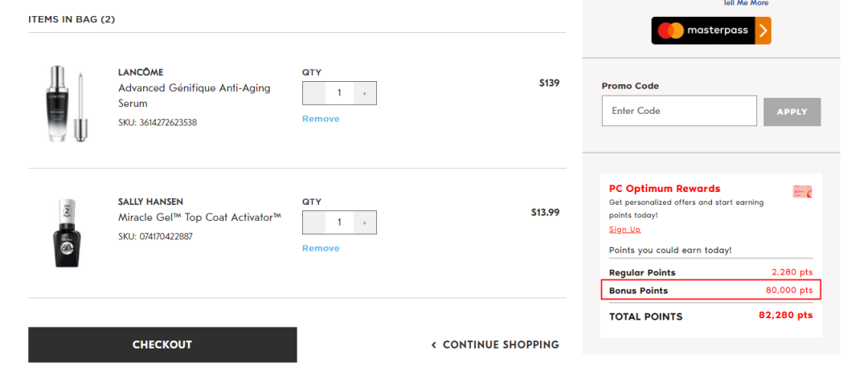Open Miracle Gel Top Coat Activator title
This screenshot has height=387, width=868.
[x=199, y=218]
